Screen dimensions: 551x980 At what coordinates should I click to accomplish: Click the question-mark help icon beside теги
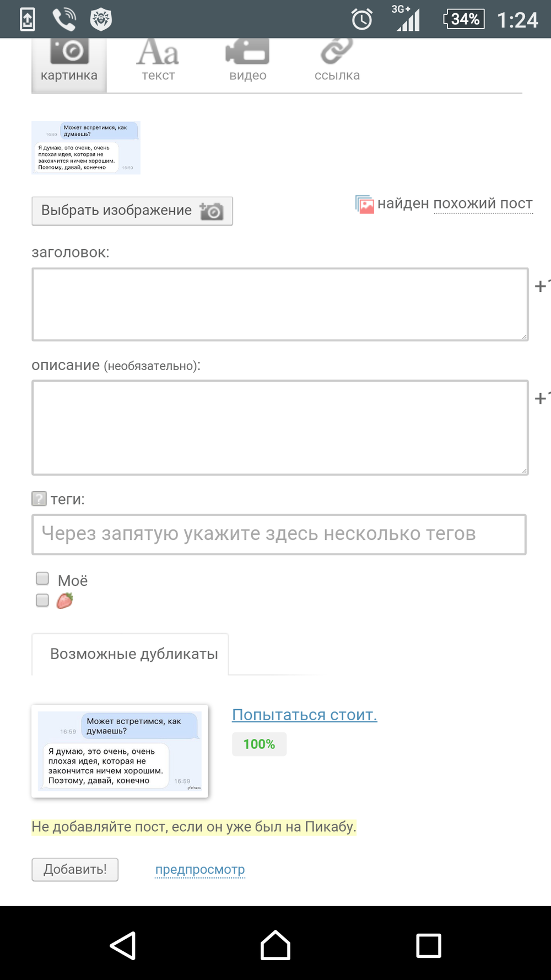pos(39,499)
